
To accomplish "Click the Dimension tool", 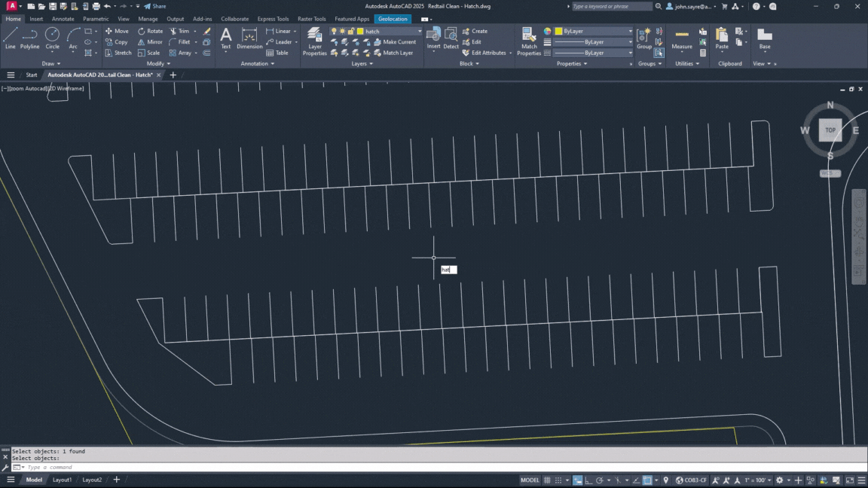I will point(249,38).
